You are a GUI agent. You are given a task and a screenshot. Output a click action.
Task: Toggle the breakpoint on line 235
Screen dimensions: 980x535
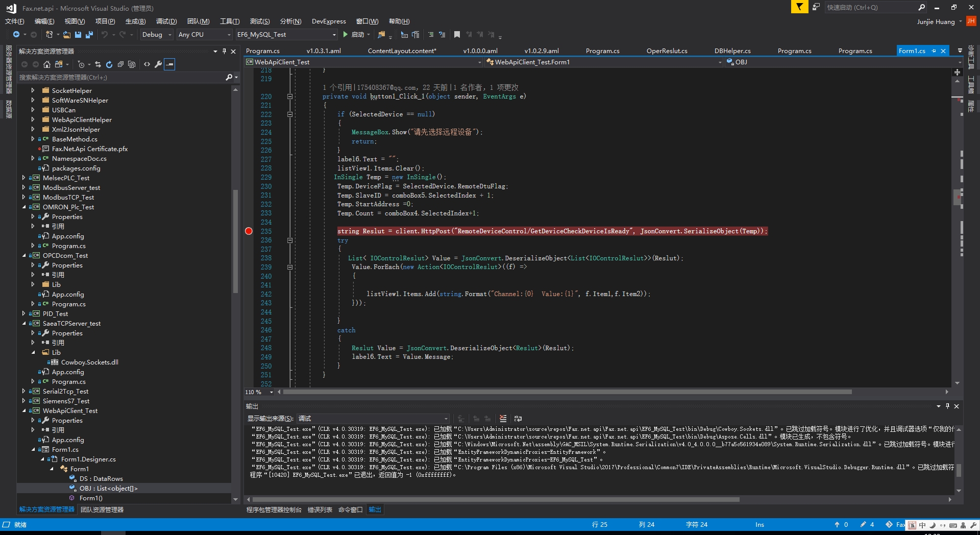coord(249,231)
